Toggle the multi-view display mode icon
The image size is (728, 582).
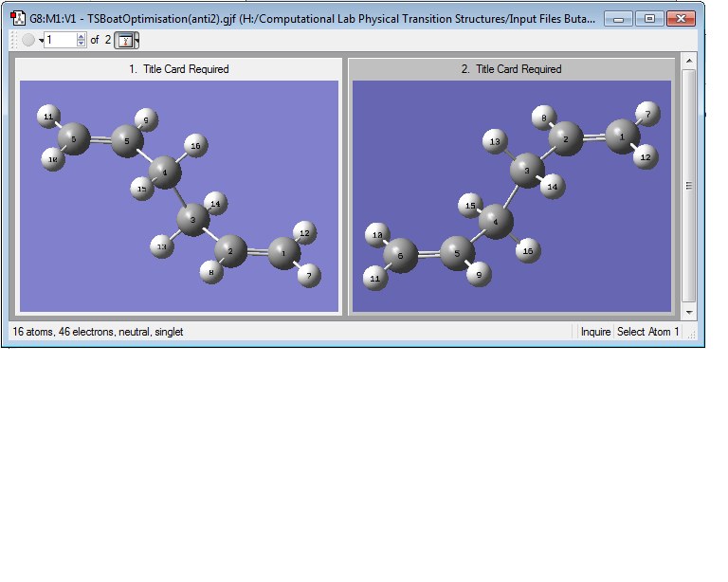pyautogui.click(x=125, y=41)
